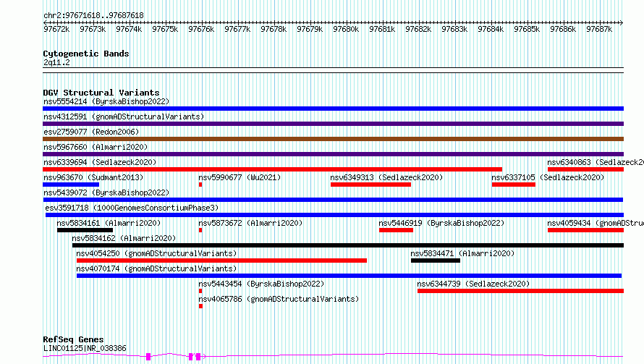This screenshot has width=644, height=364.
Task: Click the small red marker under nsv5990677
Action: coord(200,185)
